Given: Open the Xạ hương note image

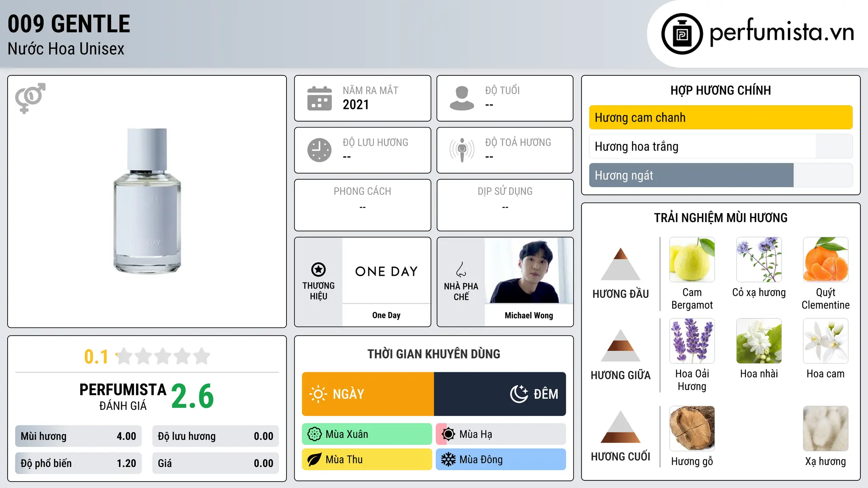Looking at the screenshot, I should tap(826, 429).
